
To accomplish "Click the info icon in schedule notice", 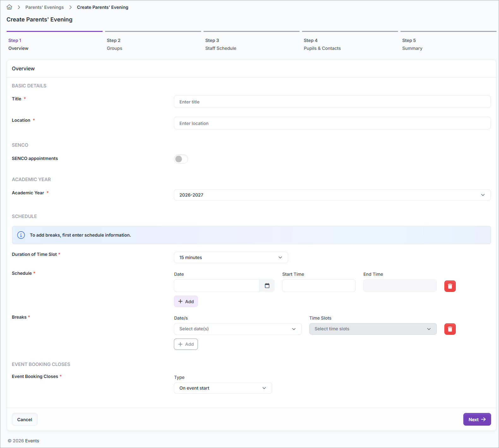I will (x=21, y=235).
